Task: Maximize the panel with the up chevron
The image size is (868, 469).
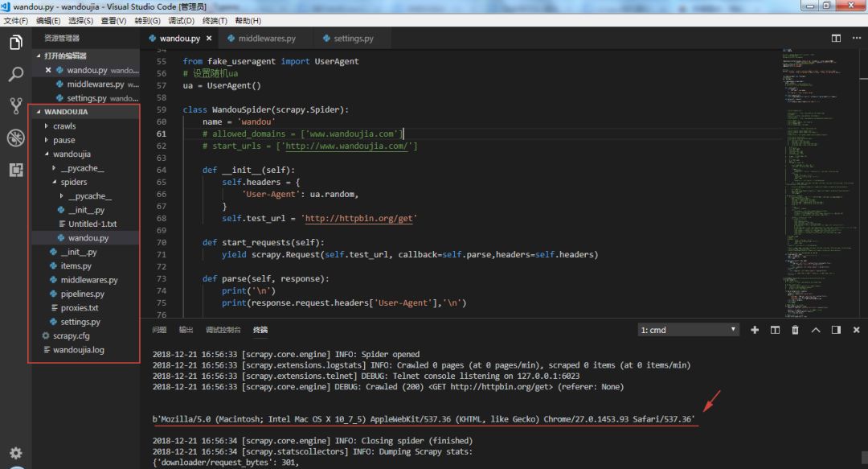Action: [x=816, y=330]
